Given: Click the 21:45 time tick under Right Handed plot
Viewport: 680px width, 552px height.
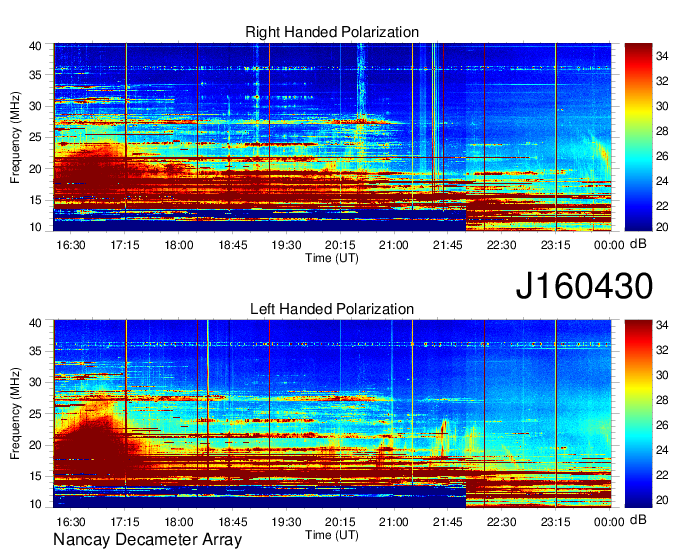Looking at the screenshot, I should [448, 245].
